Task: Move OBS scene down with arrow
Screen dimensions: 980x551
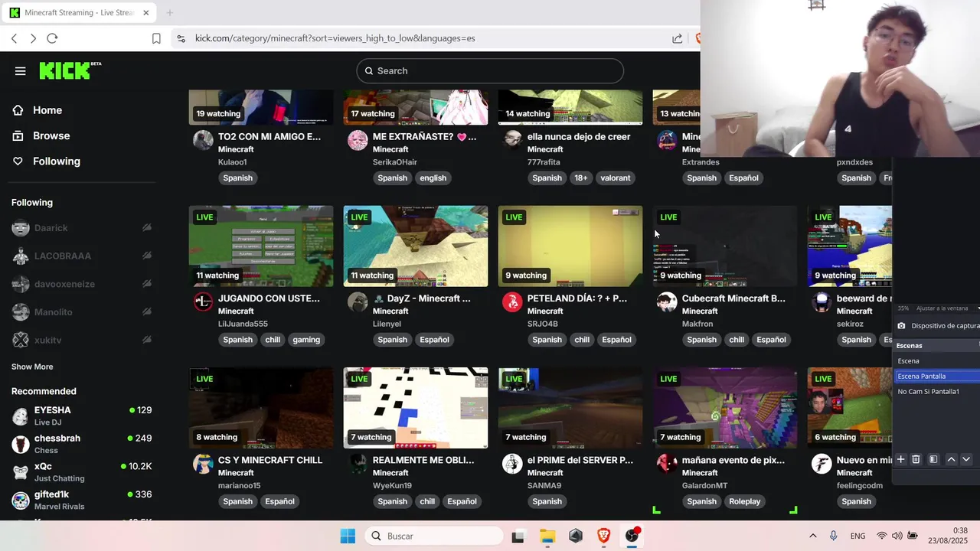Action: [x=966, y=459]
